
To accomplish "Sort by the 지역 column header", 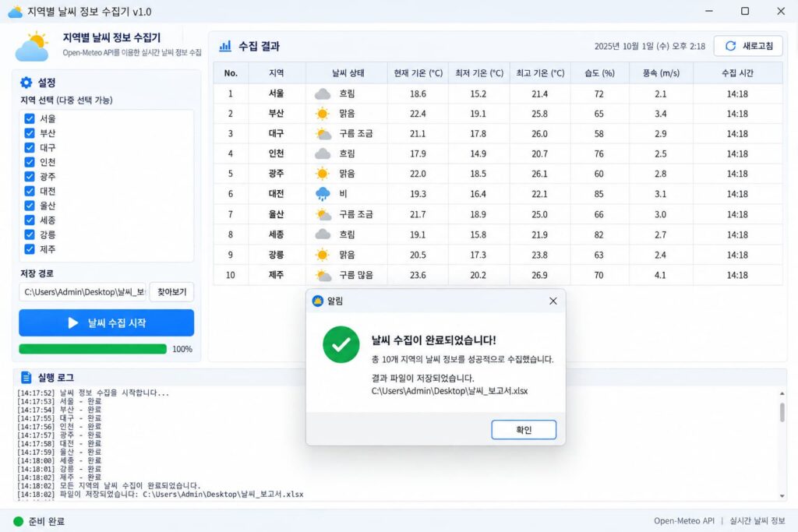I will pos(277,73).
